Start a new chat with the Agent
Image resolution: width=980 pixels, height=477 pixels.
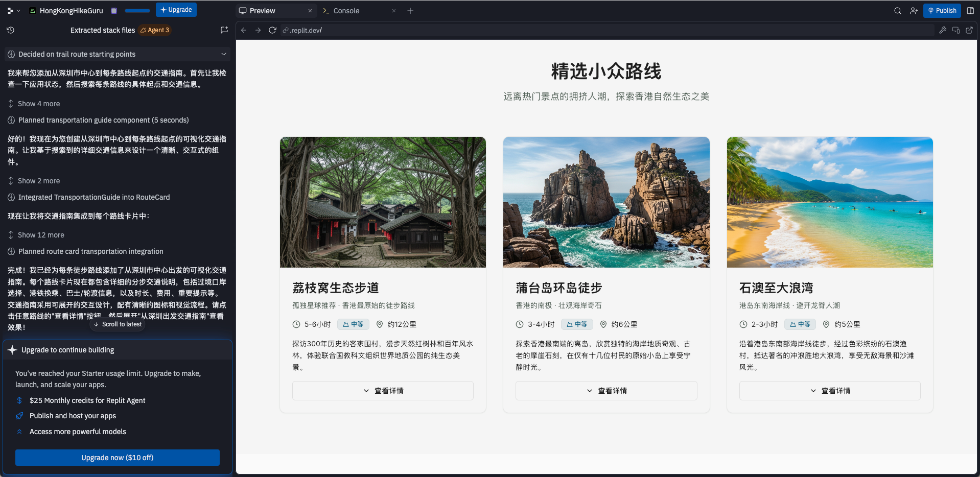click(224, 30)
